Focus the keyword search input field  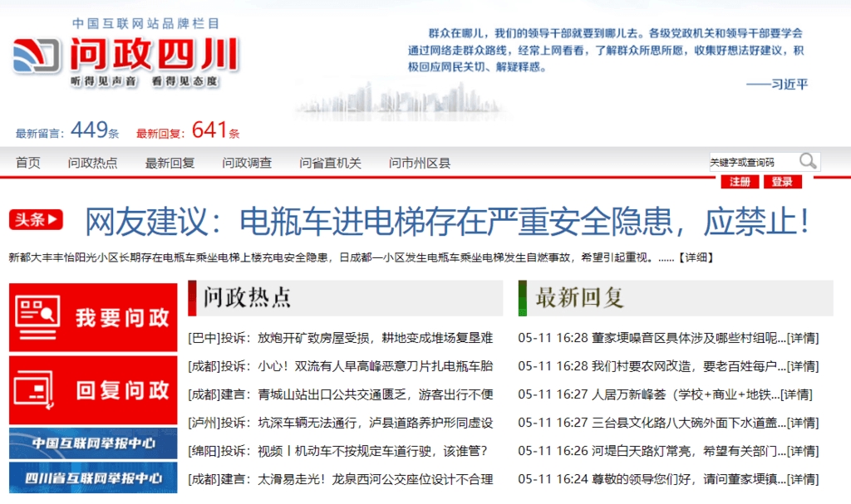tap(751, 162)
